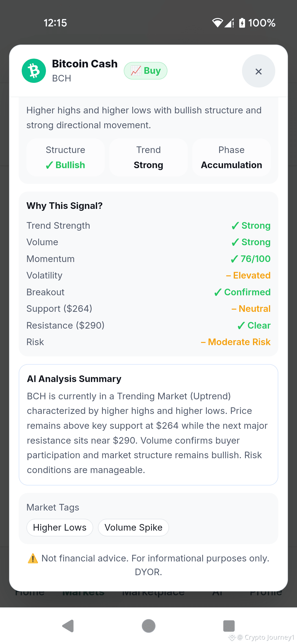Tap the Resistance ($290) Clear row

tap(148, 326)
